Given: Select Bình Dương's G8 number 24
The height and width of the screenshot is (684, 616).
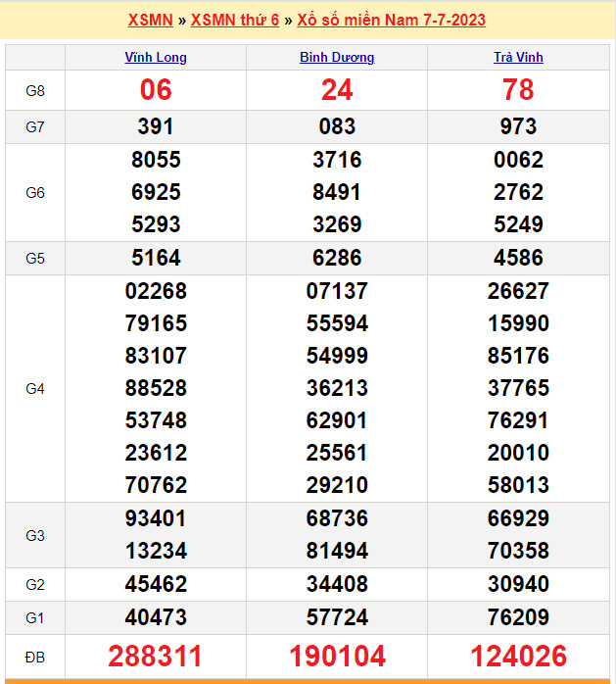Looking at the screenshot, I should 336,90.
